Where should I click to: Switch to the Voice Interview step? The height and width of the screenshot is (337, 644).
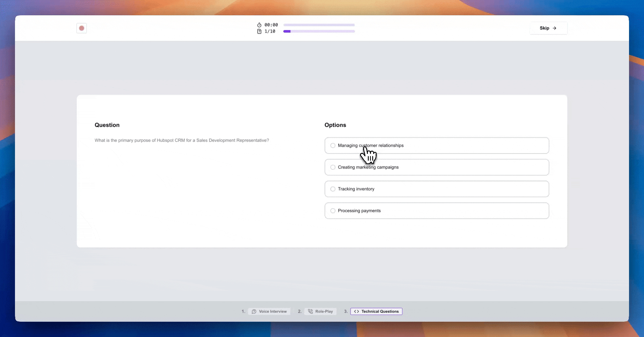pos(269,311)
